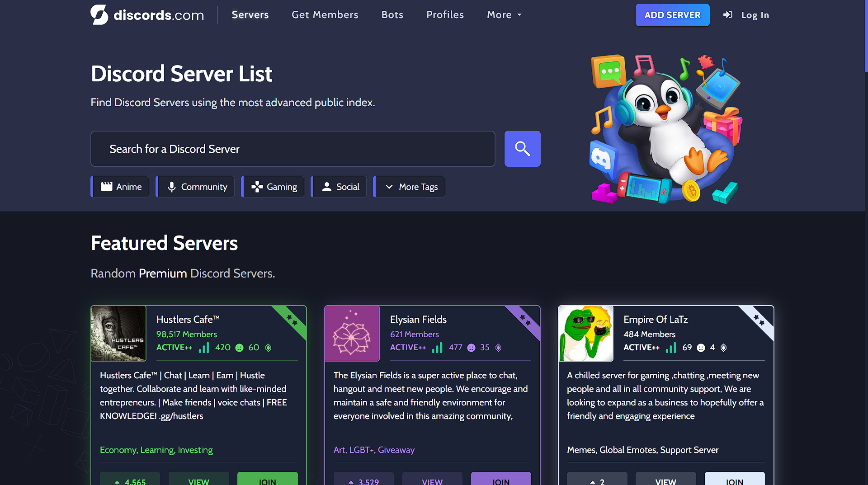Filter by the Social tag

[x=339, y=187]
